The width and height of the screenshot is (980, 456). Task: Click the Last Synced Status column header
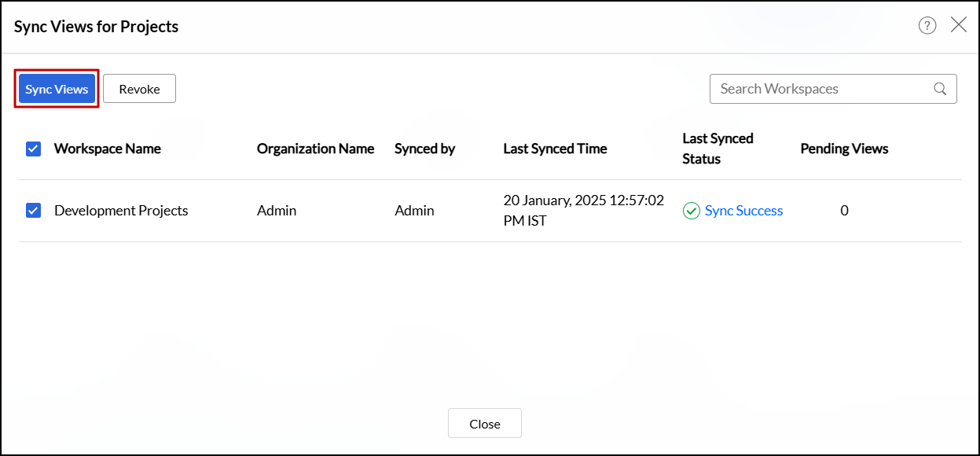pyautogui.click(x=718, y=149)
